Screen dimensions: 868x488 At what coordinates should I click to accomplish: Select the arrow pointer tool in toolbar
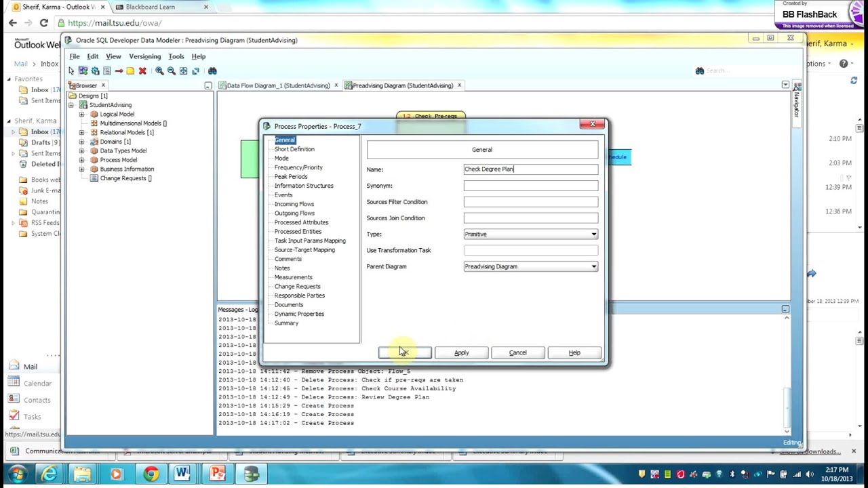(71, 70)
